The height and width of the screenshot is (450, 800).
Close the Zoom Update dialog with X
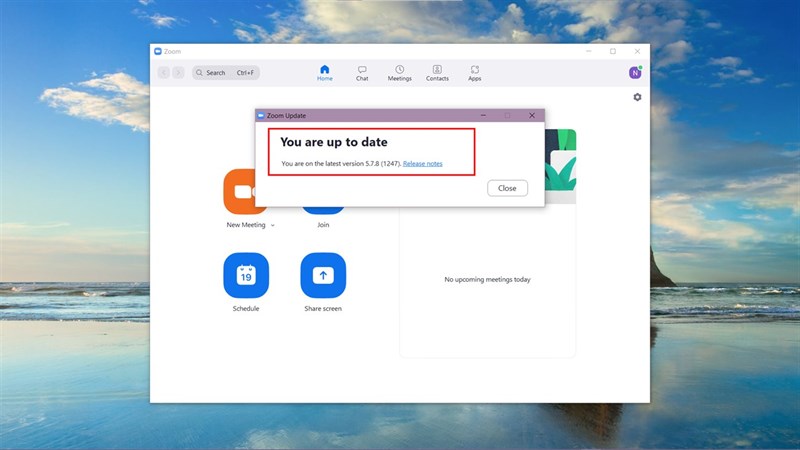click(532, 115)
